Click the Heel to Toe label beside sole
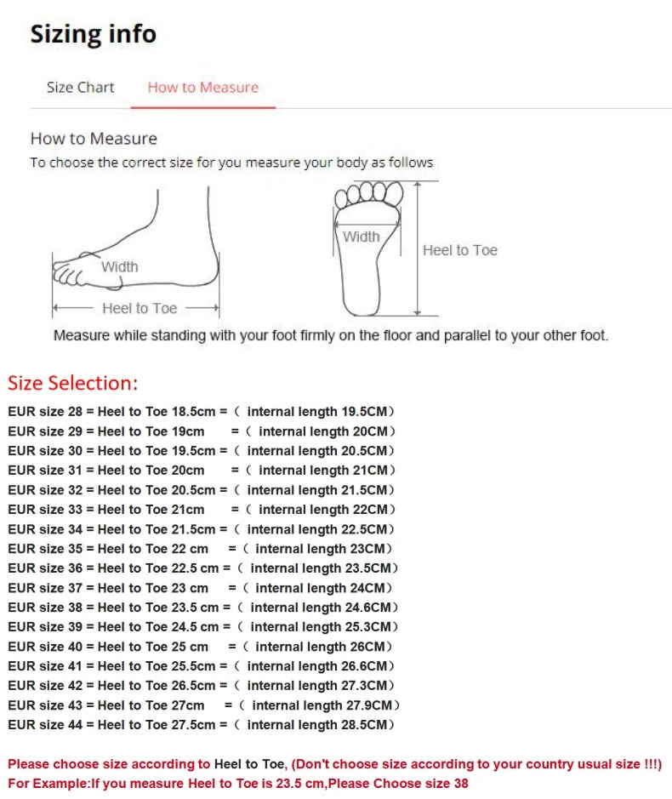Screen dimensions: 672x799 460,250
